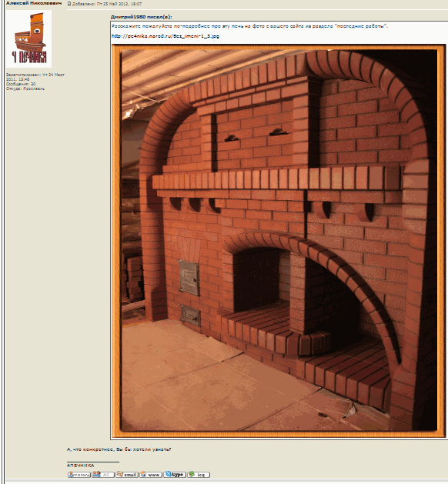Screen dimensions: 448x484
Task: Send a private message with the ЛС button
Action: click(x=103, y=475)
